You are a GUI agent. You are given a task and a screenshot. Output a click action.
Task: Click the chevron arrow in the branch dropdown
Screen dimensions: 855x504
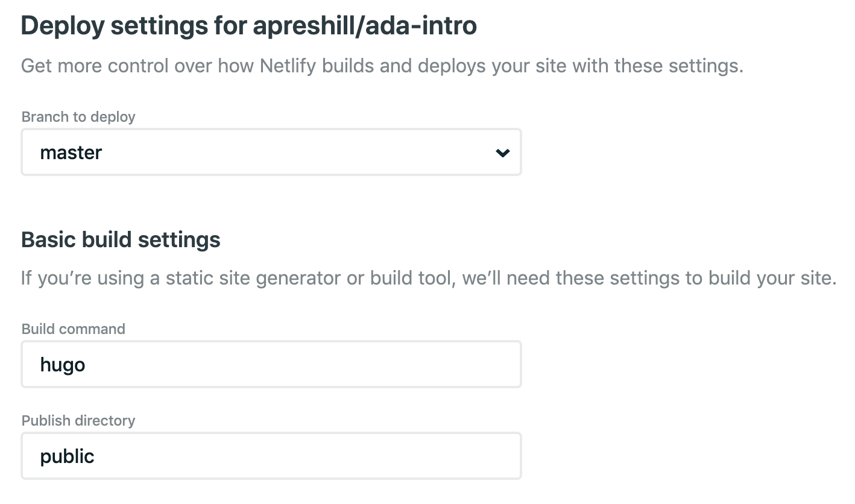tap(502, 153)
